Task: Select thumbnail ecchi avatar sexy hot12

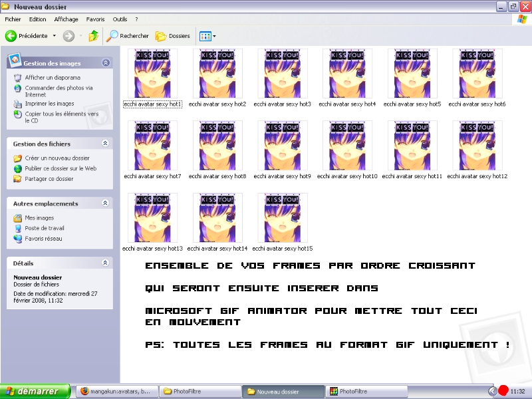Action: tap(477, 146)
